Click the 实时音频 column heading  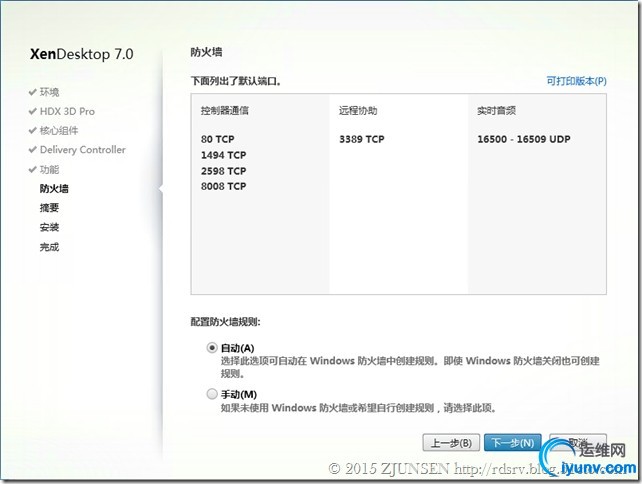pyautogui.click(x=496, y=111)
